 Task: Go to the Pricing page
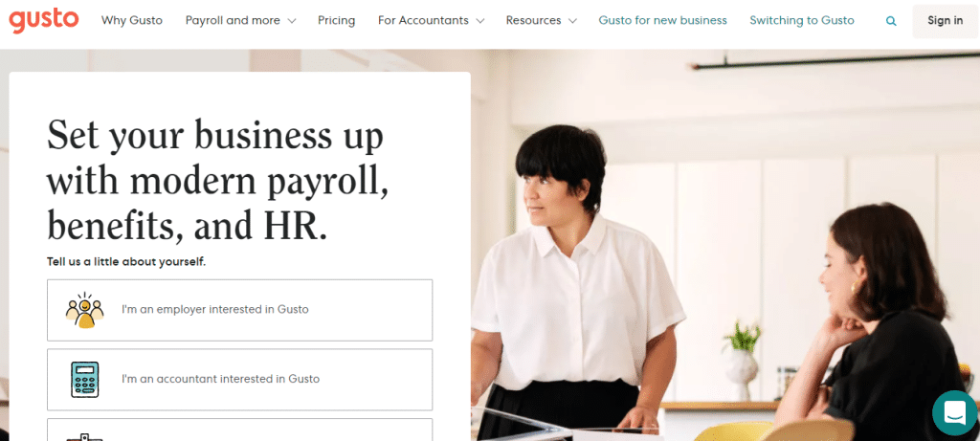click(336, 21)
